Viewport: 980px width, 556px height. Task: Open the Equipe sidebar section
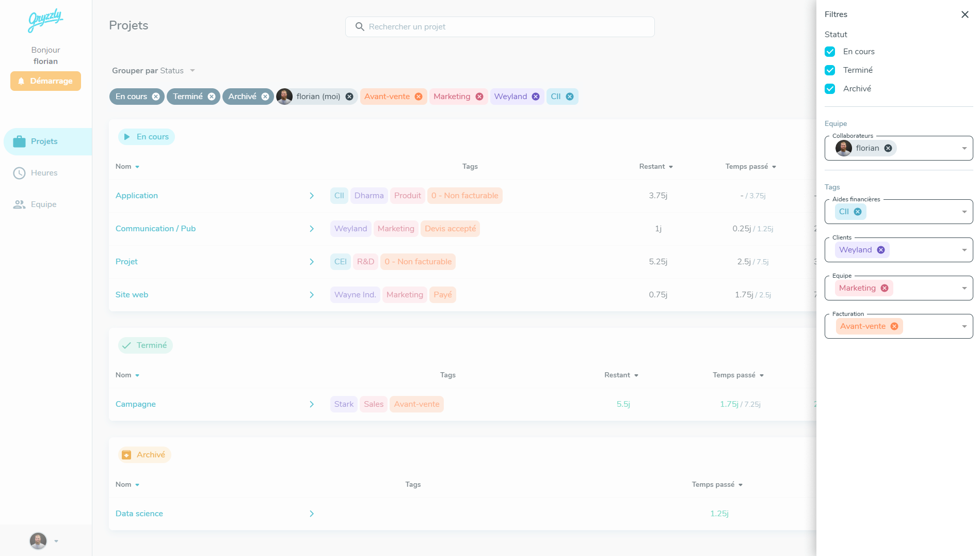point(43,204)
